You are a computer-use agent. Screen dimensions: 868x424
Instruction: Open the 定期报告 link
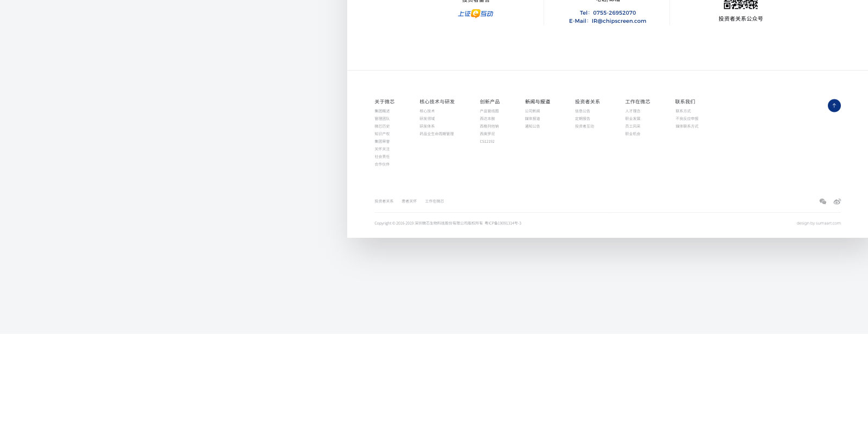[582, 119]
